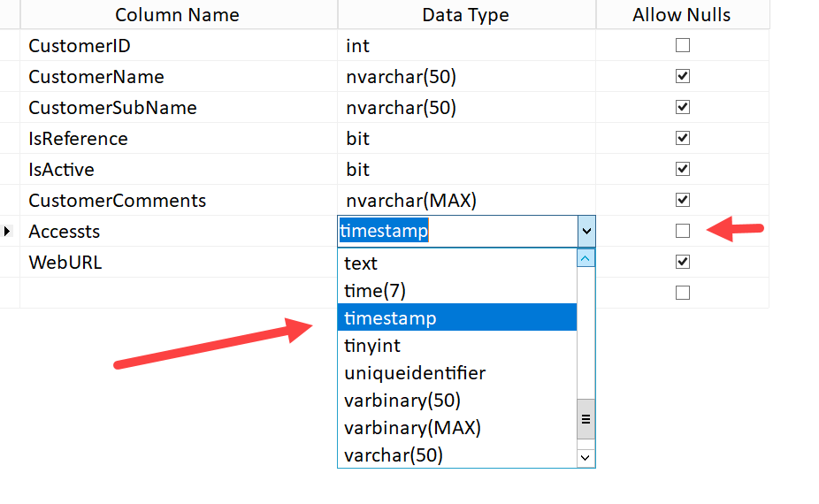
Task: Click dropdown list scroll down arrow
Action: coord(586,458)
